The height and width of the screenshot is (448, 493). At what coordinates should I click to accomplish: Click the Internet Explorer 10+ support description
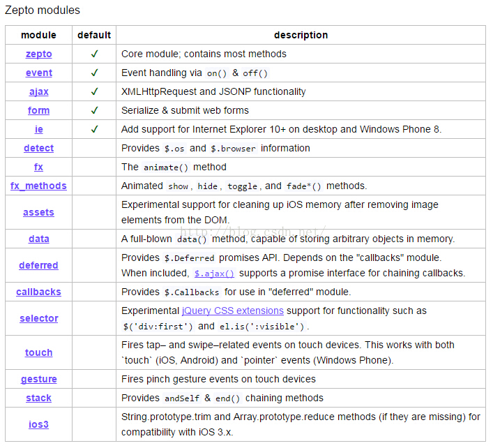tap(282, 129)
